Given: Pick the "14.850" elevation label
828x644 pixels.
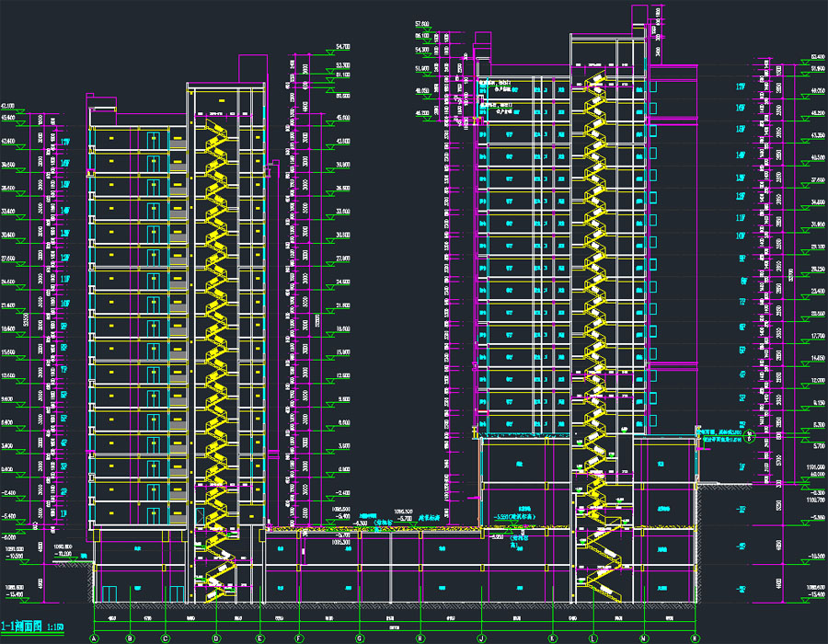Looking at the screenshot, I should pyautogui.click(x=818, y=358).
